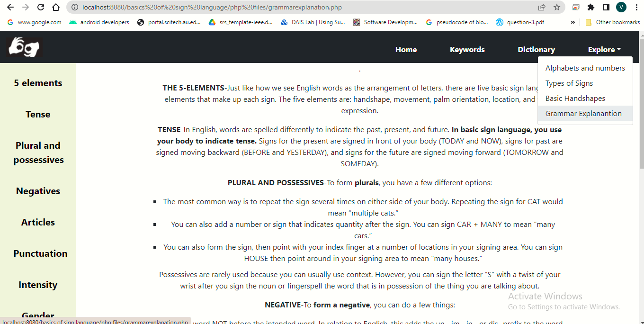Click the browser back arrow
The height and width of the screenshot is (324, 644).
10,7
